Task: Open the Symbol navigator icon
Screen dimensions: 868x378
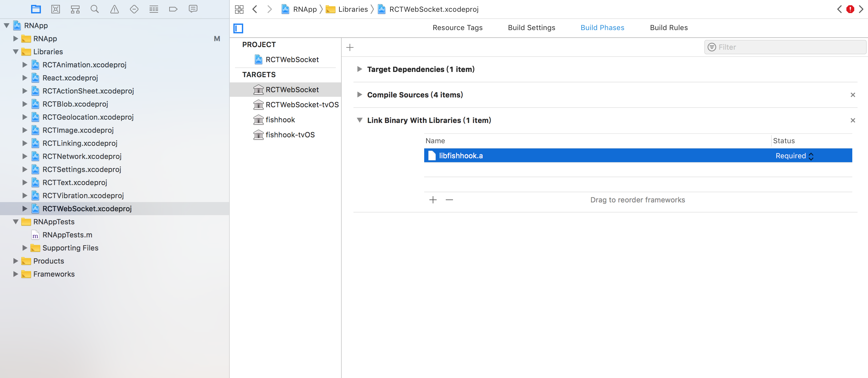Action: pos(75,9)
